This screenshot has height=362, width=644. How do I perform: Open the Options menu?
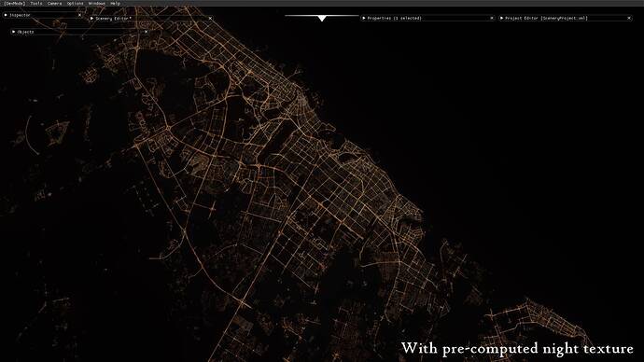(76, 4)
